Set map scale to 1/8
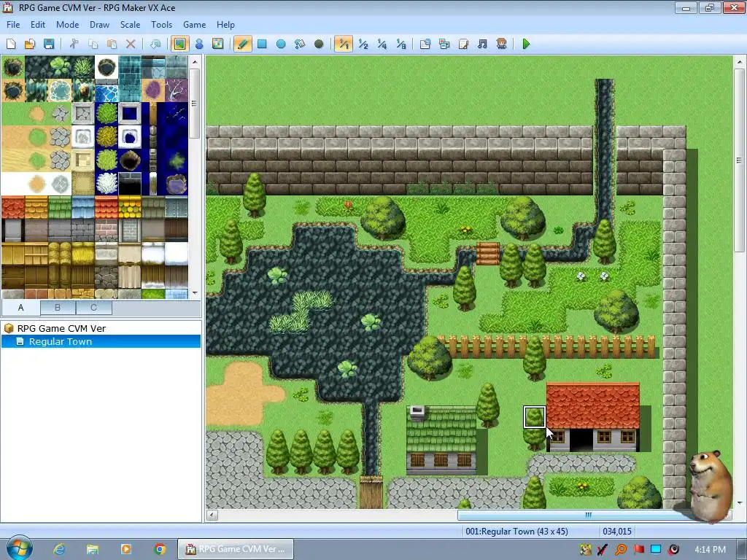 (x=400, y=44)
